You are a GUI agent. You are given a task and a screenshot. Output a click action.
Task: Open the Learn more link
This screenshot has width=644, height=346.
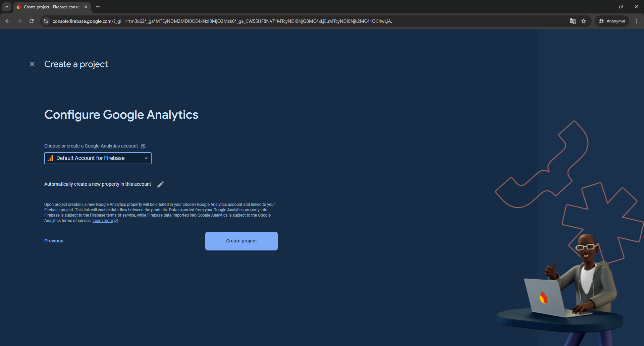click(103, 221)
